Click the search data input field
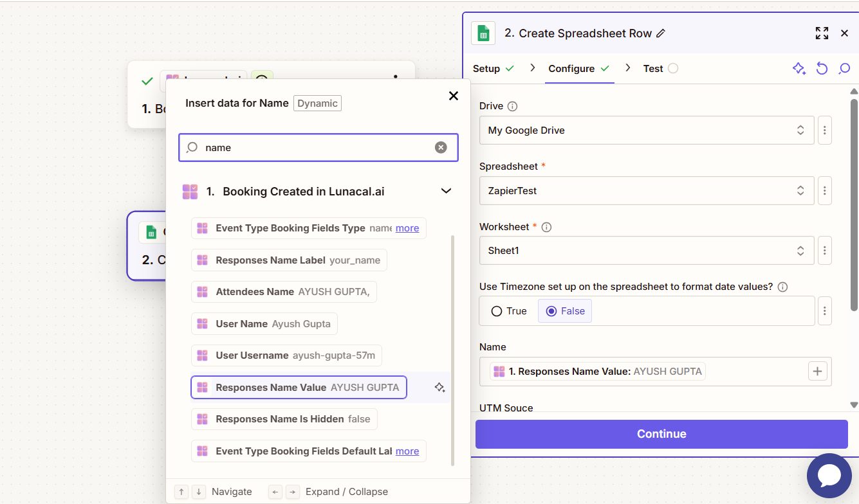859x504 pixels. (x=319, y=147)
